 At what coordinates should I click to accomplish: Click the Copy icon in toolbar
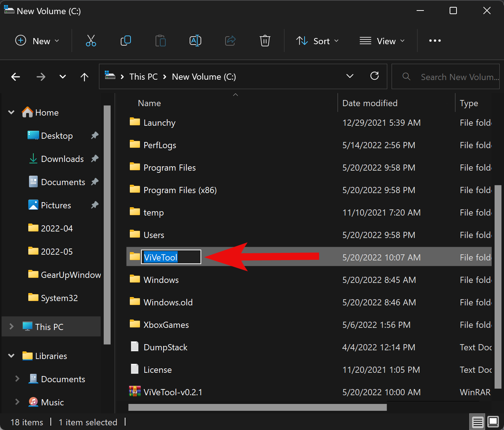(x=125, y=41)
